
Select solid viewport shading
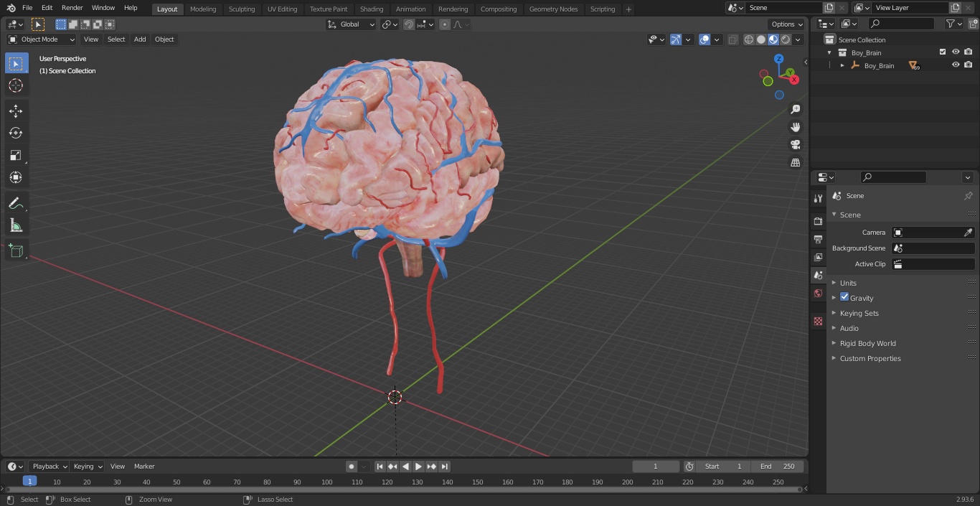[761, 39]
